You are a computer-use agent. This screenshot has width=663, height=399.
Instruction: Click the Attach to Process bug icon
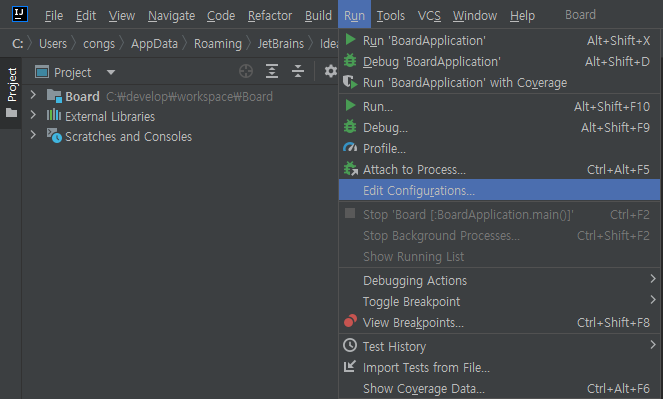(x=351, y=169)
